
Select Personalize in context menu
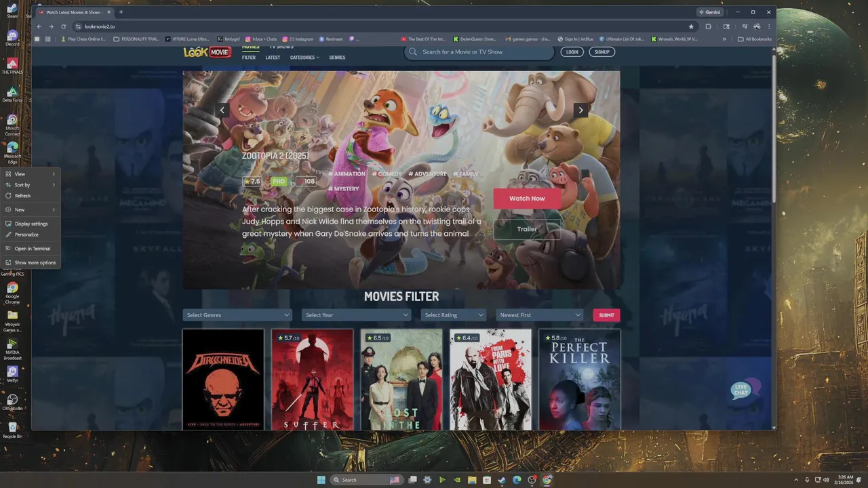(31, 235)
